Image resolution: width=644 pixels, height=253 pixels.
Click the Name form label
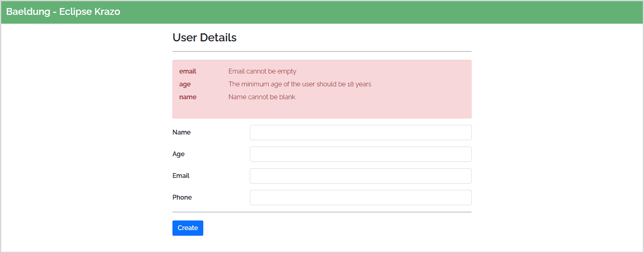coord(182,132)
